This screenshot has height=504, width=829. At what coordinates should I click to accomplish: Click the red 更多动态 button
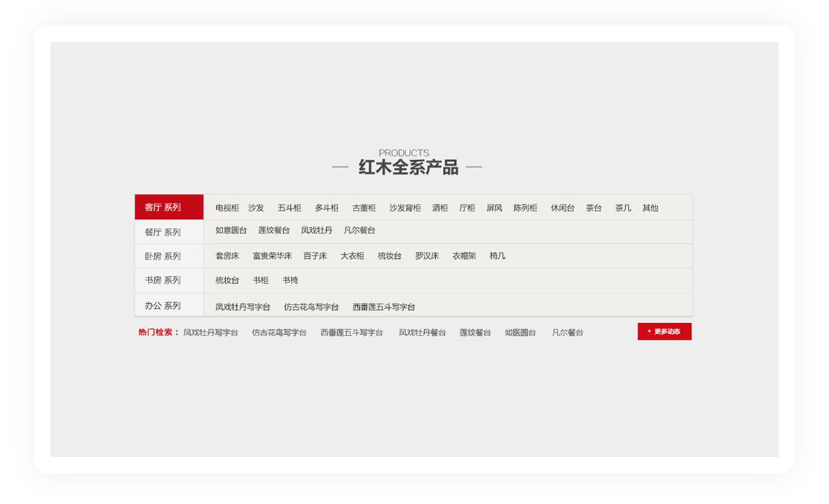(x=665, y=331)
